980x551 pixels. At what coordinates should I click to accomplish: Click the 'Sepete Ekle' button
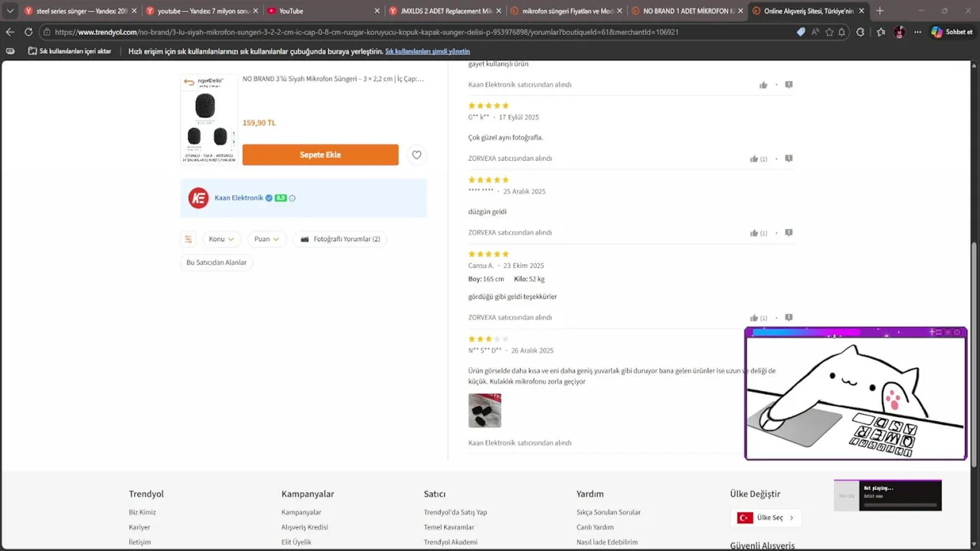click(x=320, y=155)
